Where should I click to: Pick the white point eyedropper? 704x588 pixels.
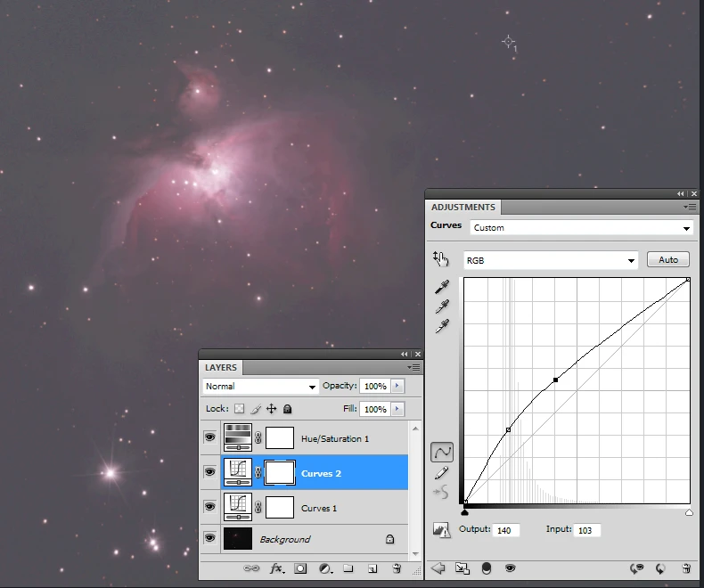[x=442, y=326]
